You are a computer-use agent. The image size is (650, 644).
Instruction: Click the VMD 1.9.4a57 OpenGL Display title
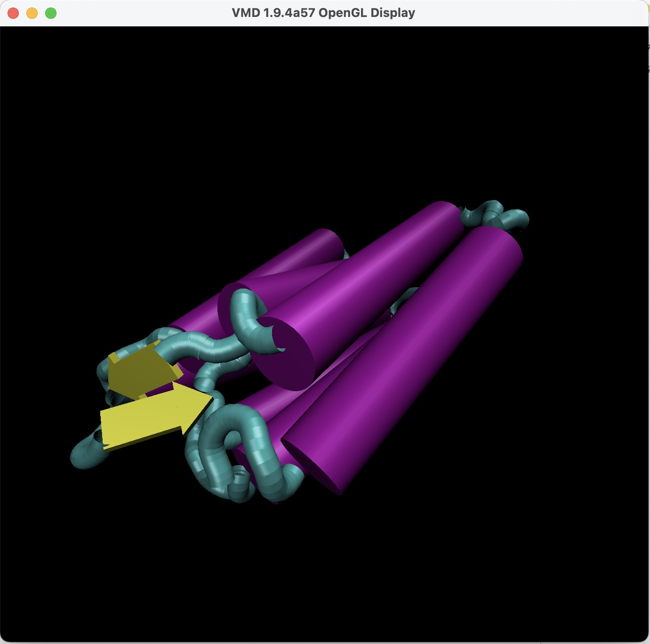(323, 13)
